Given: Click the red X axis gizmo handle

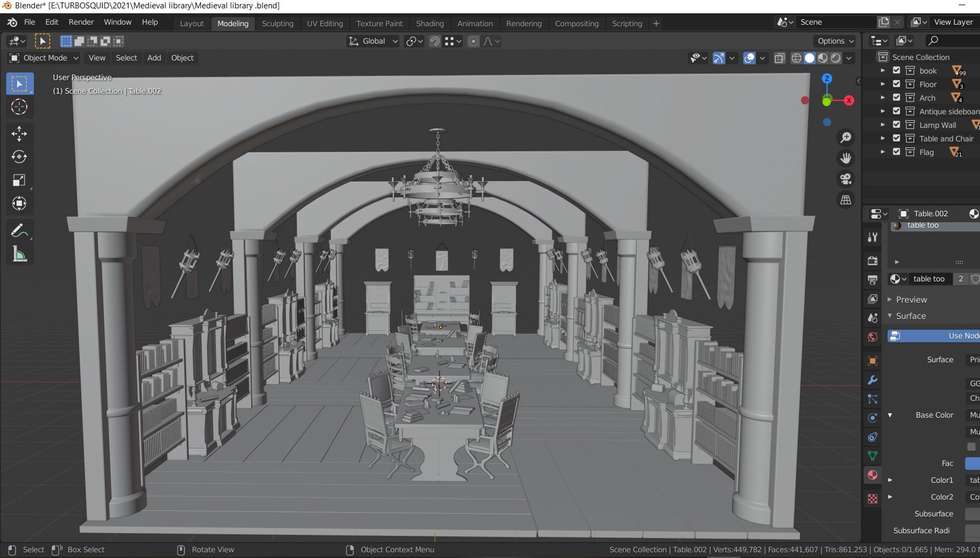Looking at the screenshot, I should click(x=849, y=100).
